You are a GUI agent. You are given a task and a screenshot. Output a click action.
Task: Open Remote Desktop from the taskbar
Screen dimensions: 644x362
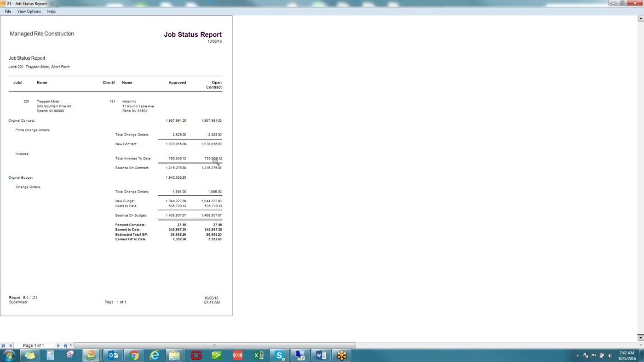point(300,355)
